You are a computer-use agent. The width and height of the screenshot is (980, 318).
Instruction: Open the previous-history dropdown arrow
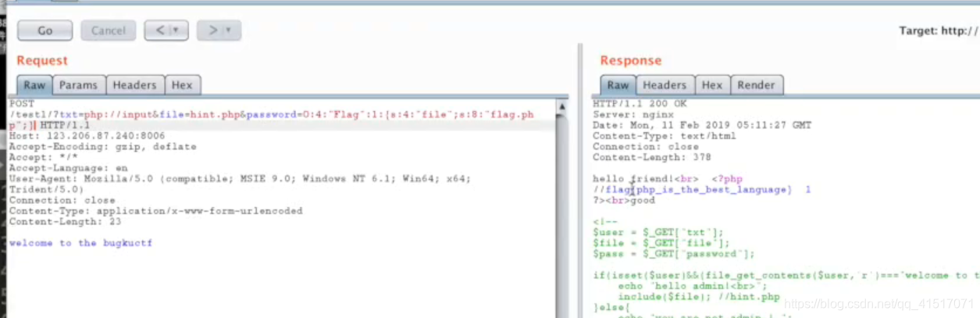coord(177,30)
